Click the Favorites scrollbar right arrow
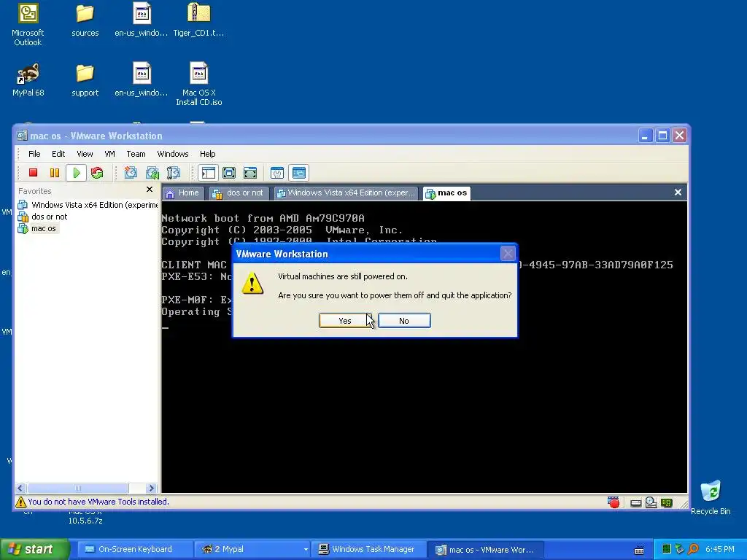747x560 pixels. [x=151, y=488]
